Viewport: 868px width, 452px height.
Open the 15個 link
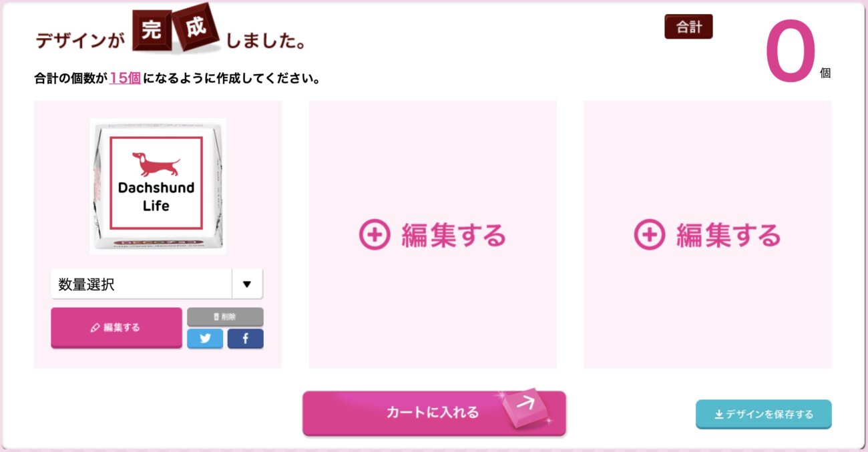tap(125, 78)
